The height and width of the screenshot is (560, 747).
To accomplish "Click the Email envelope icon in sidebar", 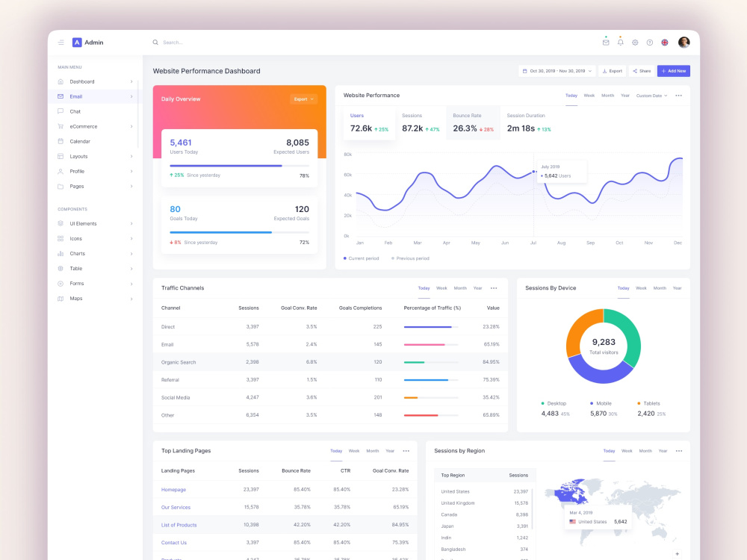I will click(61, 96).
